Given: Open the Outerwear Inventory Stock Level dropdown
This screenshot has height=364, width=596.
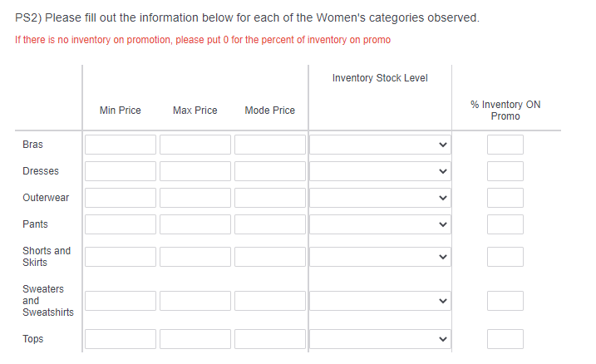Looking at the screenshot, I should click(380, 198).
